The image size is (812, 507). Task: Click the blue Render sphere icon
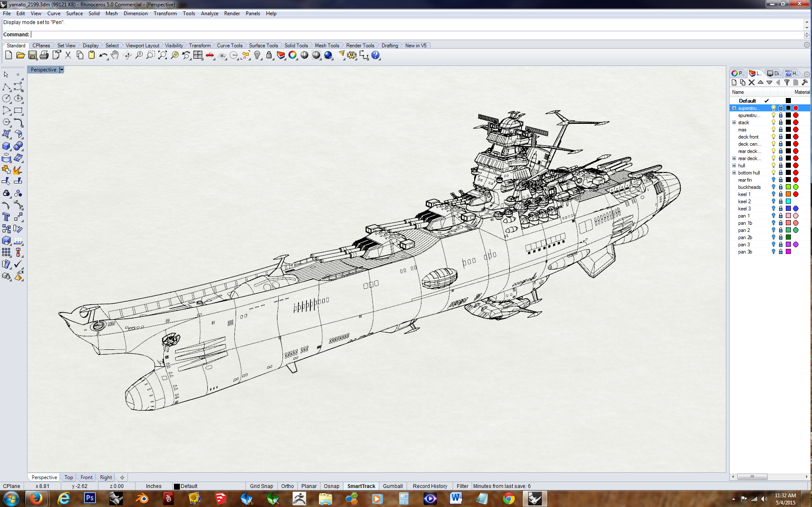tap(328, 55)
